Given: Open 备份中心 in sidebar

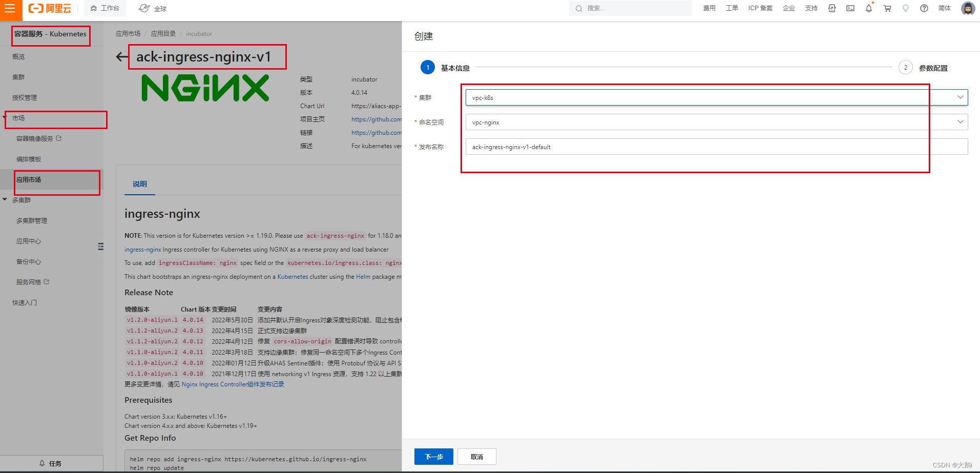Looking at the screenshot, I should [x=29, y=262].
